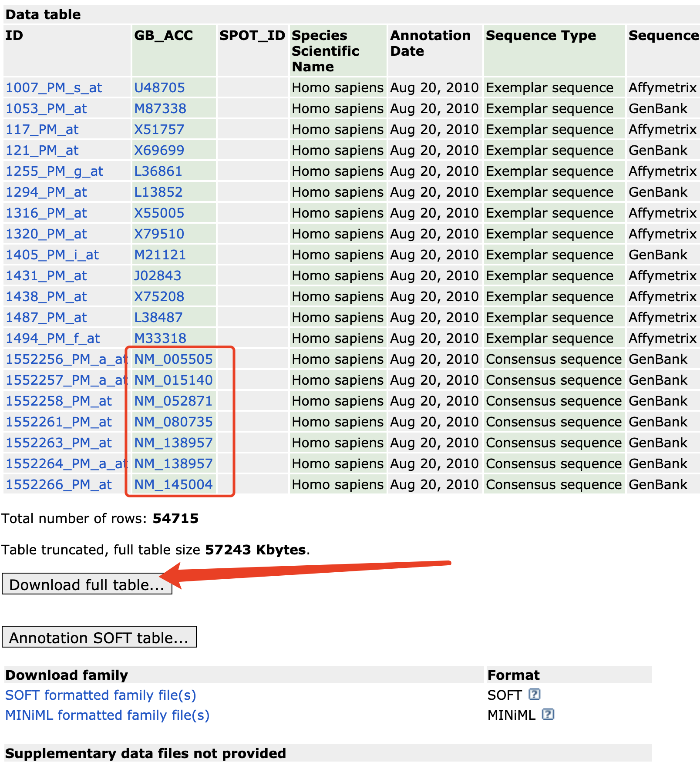
Task: Follow GenBank accession NM_005505
Action: point(173,359)
